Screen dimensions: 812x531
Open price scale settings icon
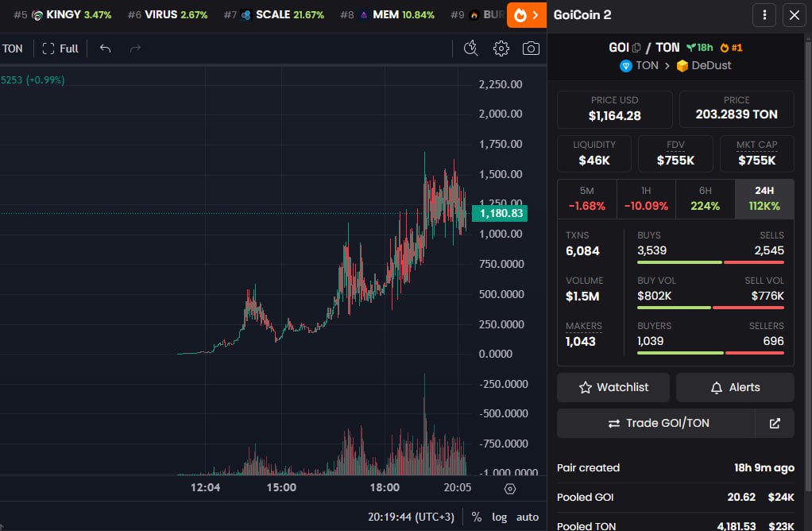(510, 489)
